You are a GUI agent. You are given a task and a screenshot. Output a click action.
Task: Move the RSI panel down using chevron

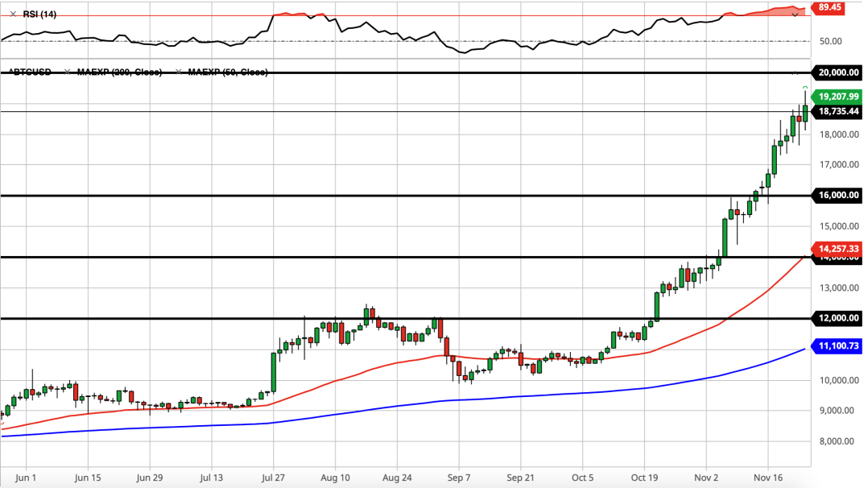[x=795, y=15]
